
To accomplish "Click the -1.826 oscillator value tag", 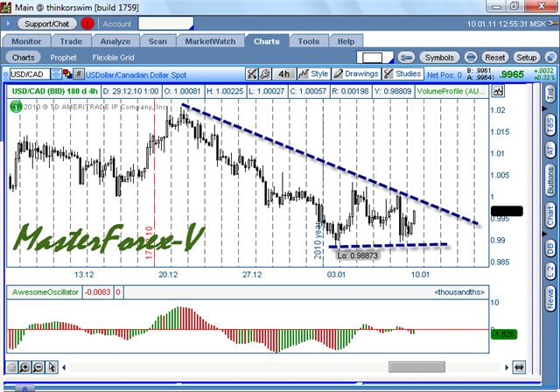I will click(x=504, y=334).
